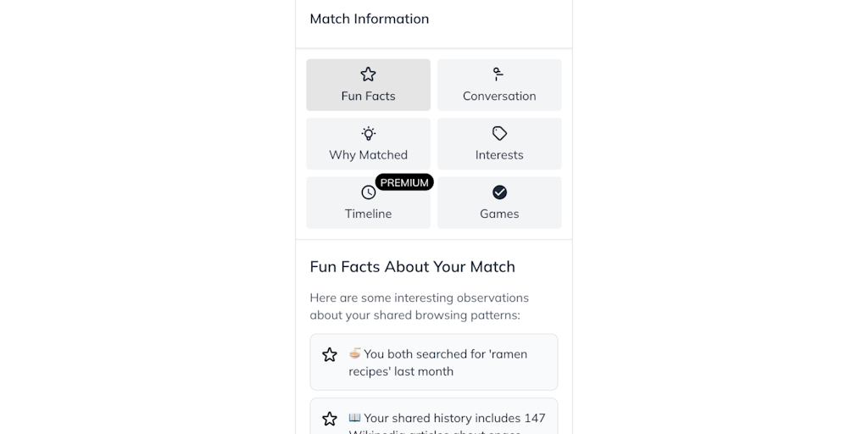Click the Fun Facts About Your Match heading
The height and width of the screenshot is (434, 868).
tap(412, 267)
